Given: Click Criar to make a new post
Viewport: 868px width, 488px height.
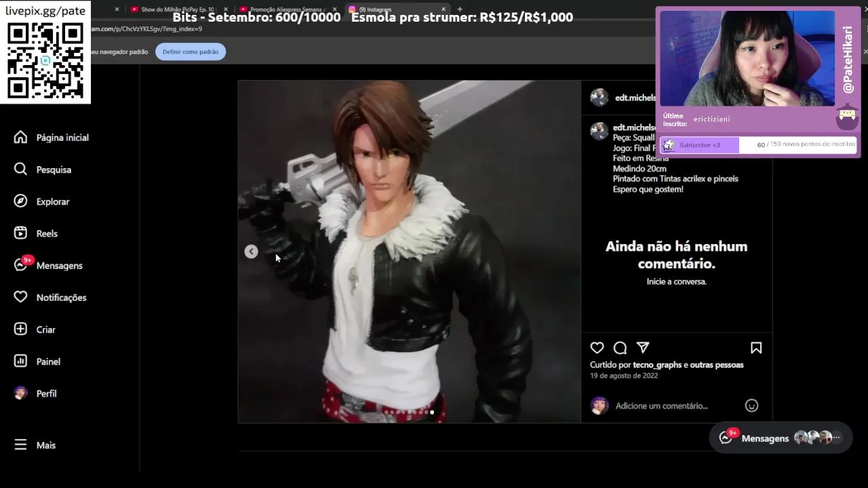Looking at the screenshot, I should tap(35, 329).
